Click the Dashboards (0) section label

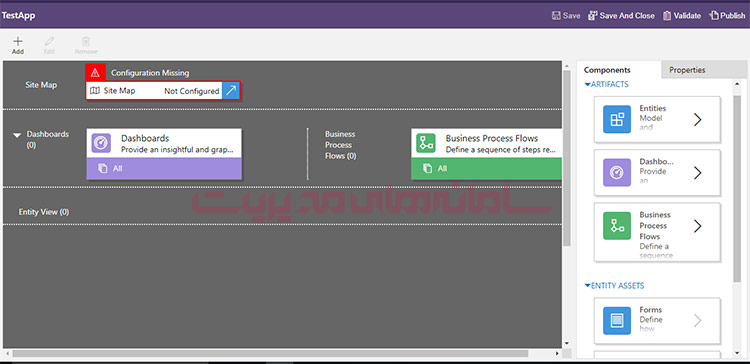point(48,139)
